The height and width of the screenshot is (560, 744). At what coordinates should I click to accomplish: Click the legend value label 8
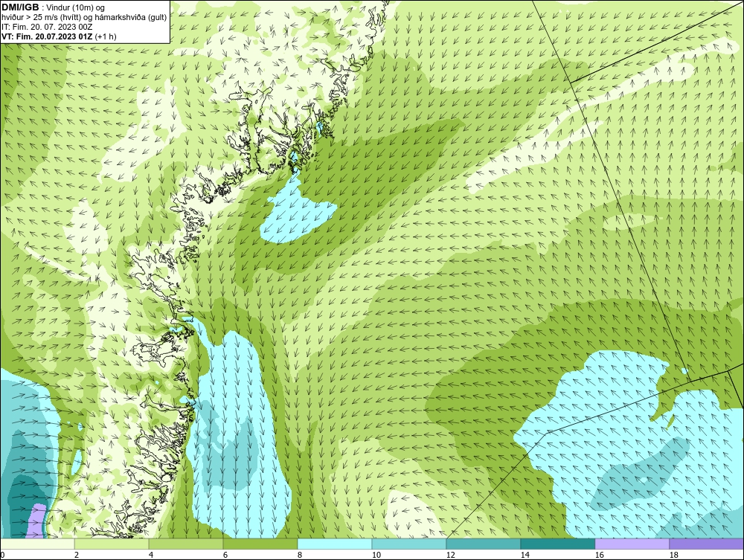tap(299, 555)
